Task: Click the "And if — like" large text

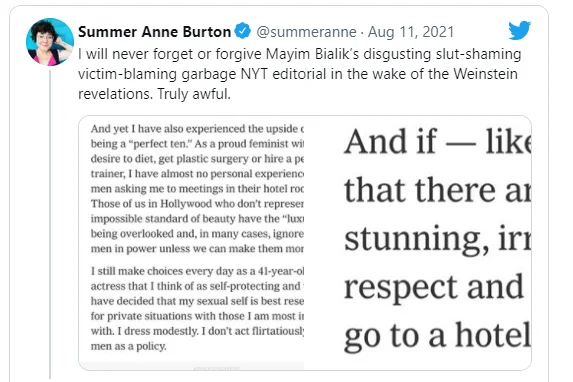Action: point(437,141)
